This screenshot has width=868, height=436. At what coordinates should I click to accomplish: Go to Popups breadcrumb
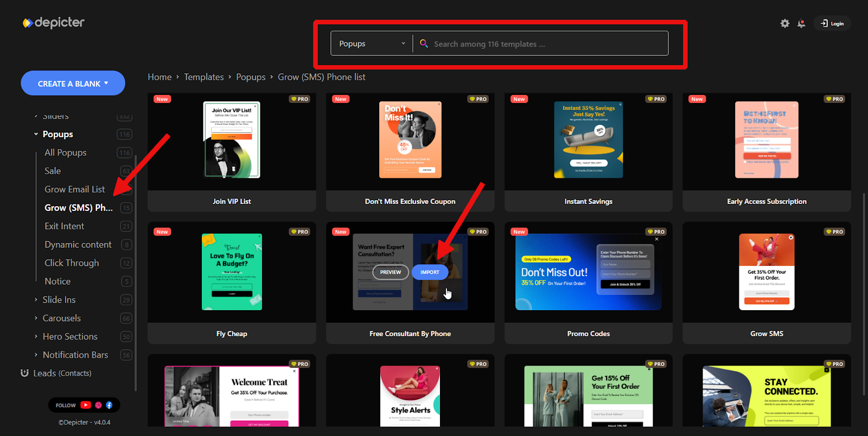point(251,77)
